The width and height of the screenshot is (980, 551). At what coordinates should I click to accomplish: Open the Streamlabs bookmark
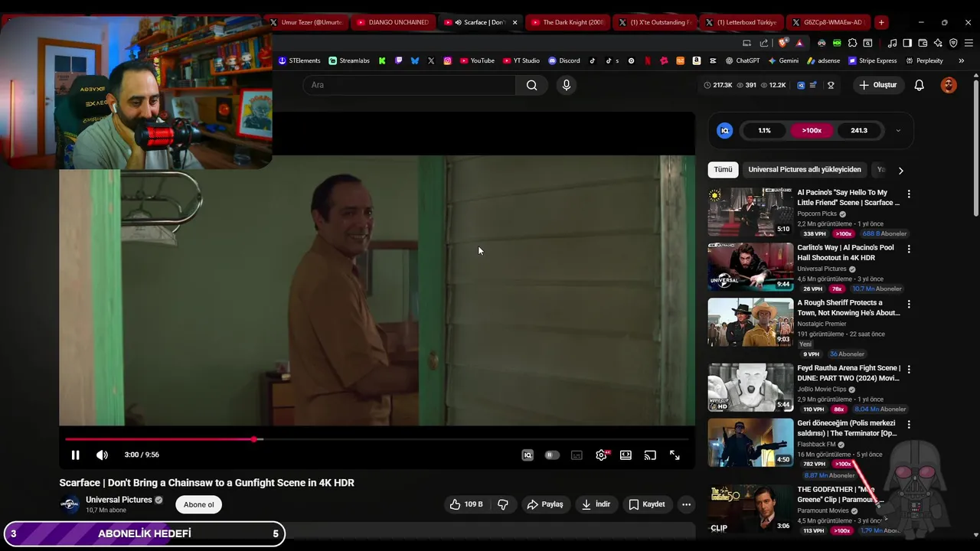(x=349, y=60)
